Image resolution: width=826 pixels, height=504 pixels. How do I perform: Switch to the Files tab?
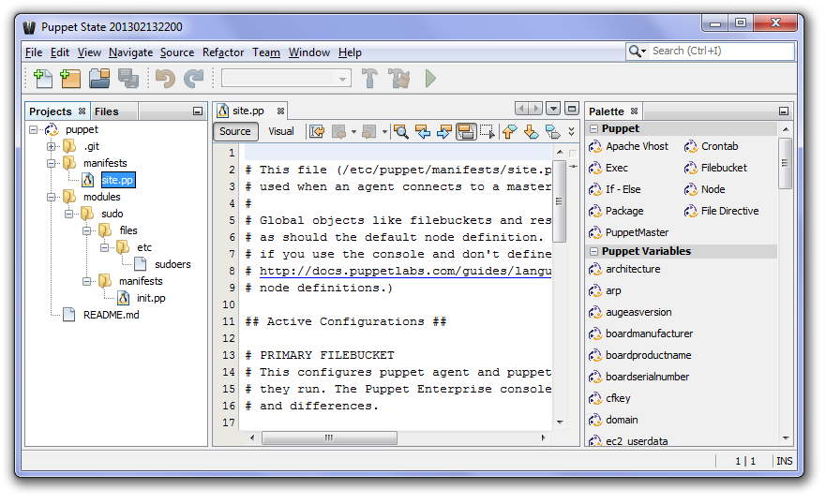tap(106, 111)
